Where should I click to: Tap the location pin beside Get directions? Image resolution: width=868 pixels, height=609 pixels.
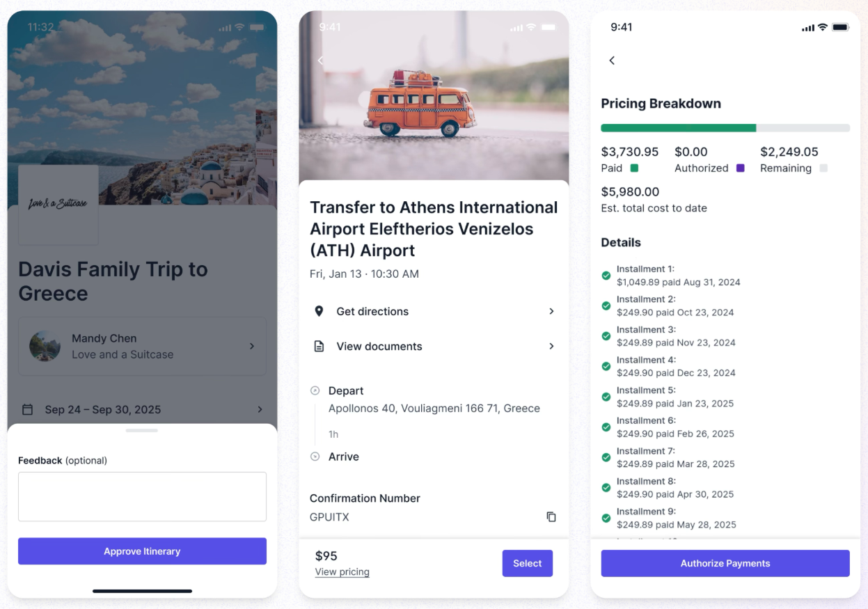(x=319, y=311)
